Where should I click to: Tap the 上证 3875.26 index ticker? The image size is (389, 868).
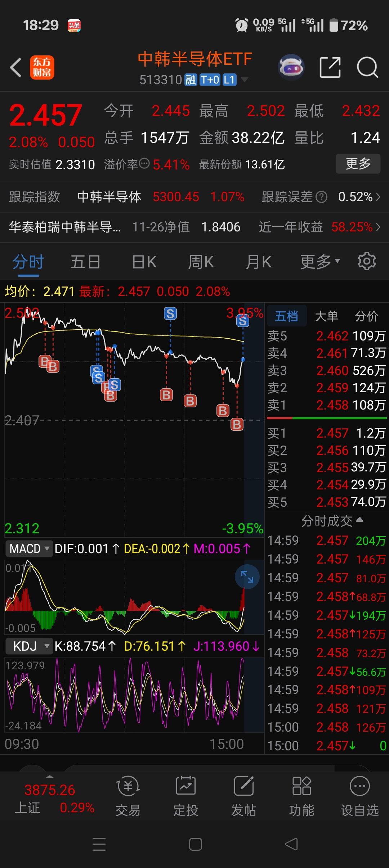pos(54,798)
